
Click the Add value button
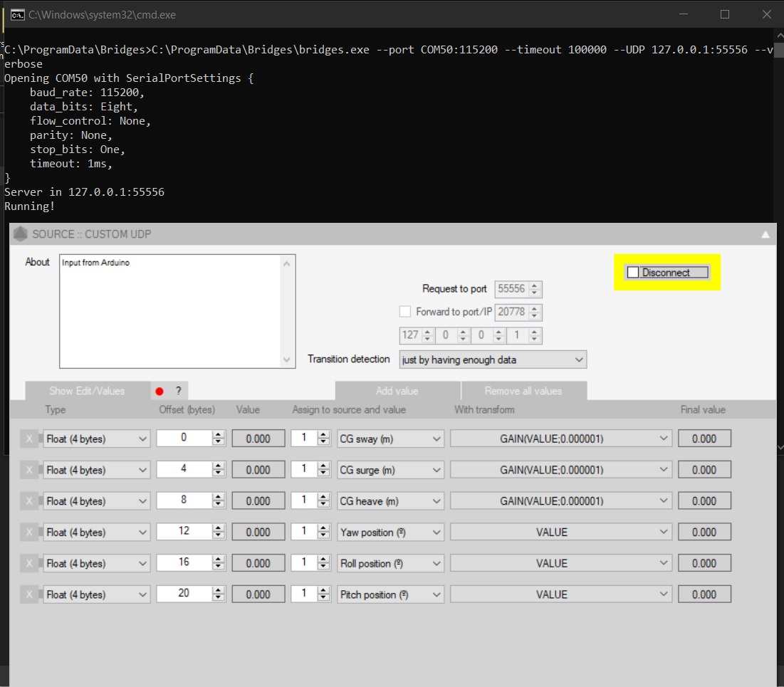(397, 391)
